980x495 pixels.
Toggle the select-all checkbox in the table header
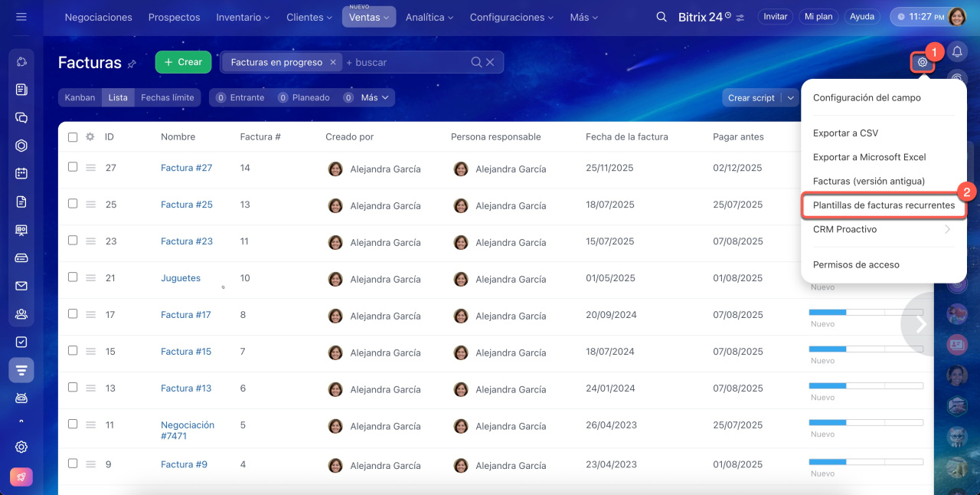[73, 137]
